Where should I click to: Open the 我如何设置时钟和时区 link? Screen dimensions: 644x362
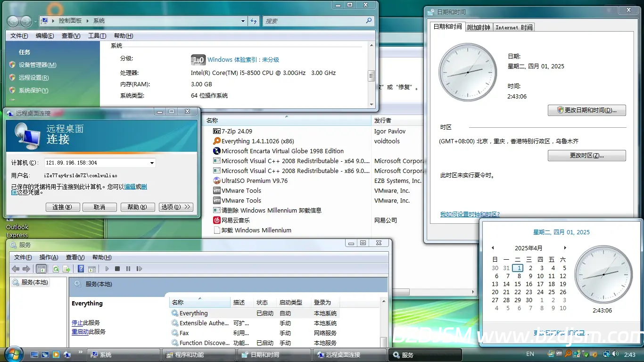[470, 214]
